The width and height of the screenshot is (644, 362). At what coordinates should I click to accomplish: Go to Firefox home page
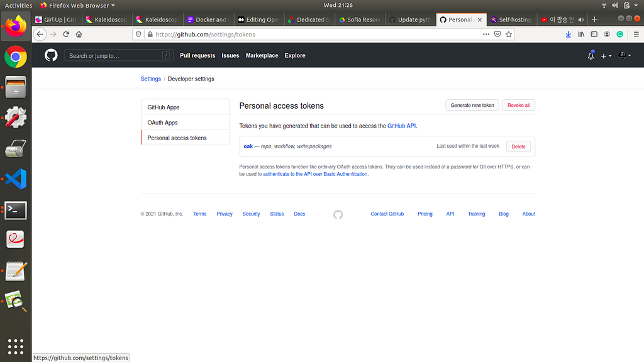pos(79,35)
